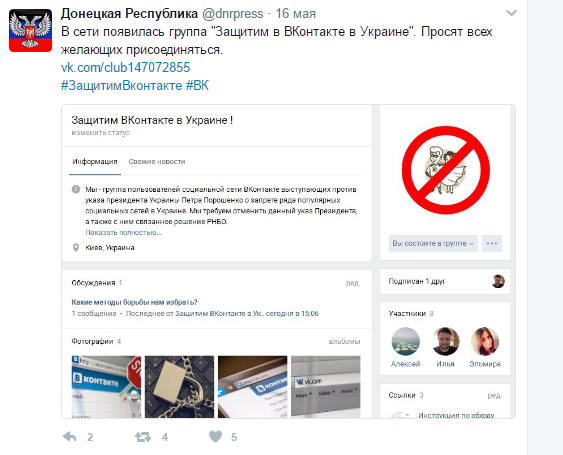563x455 pixels.
Task: Click the location pin icon near Киев
Action: (x=76, y=247)
